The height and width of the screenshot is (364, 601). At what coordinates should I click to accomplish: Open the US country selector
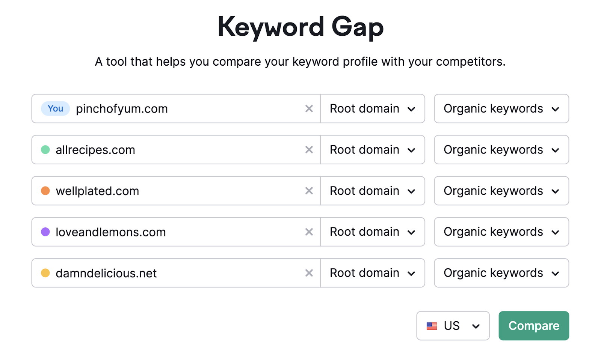pyautogui.click(x=453, y=326)
